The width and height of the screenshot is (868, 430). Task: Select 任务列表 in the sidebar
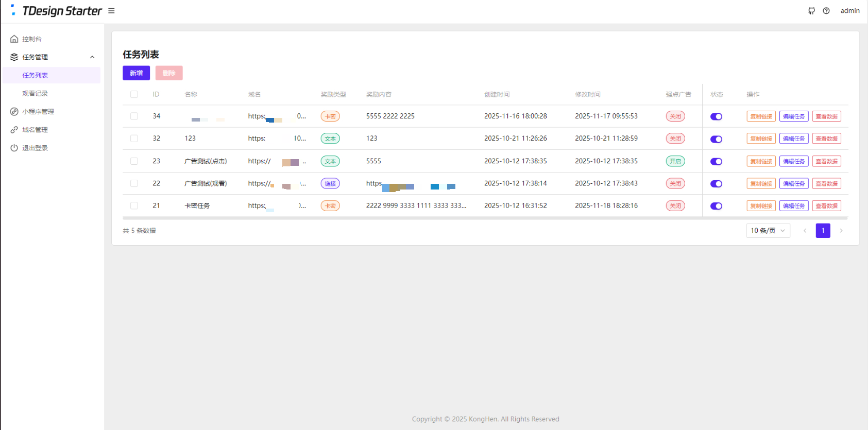pos(35,75)
